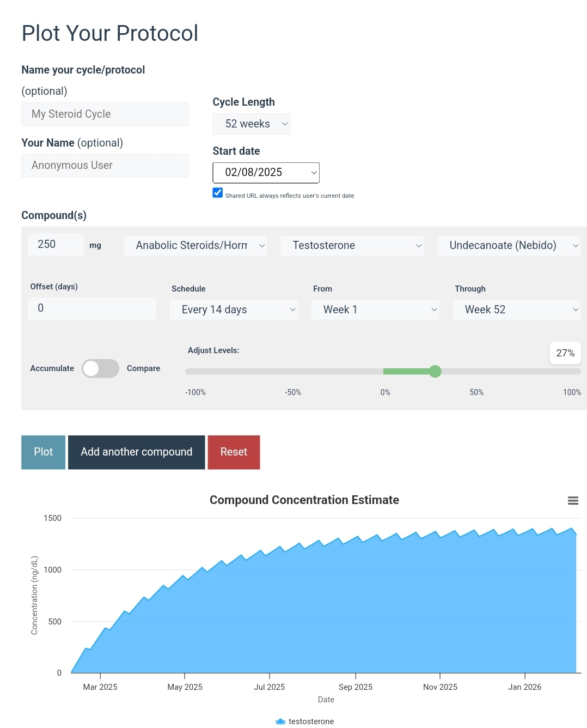Open the Cycle Length dropdown
587x728 pixels.
coord(251,124)
